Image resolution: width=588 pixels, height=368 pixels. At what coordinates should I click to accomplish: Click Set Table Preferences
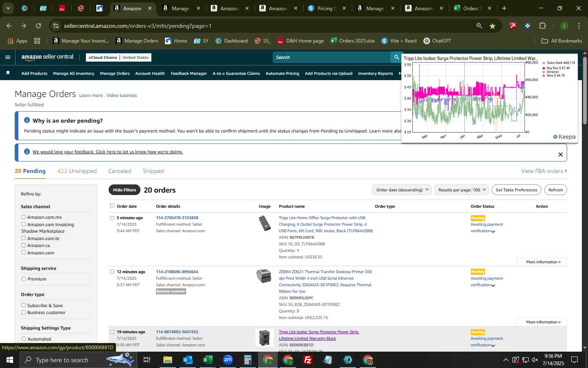[516, 190]
